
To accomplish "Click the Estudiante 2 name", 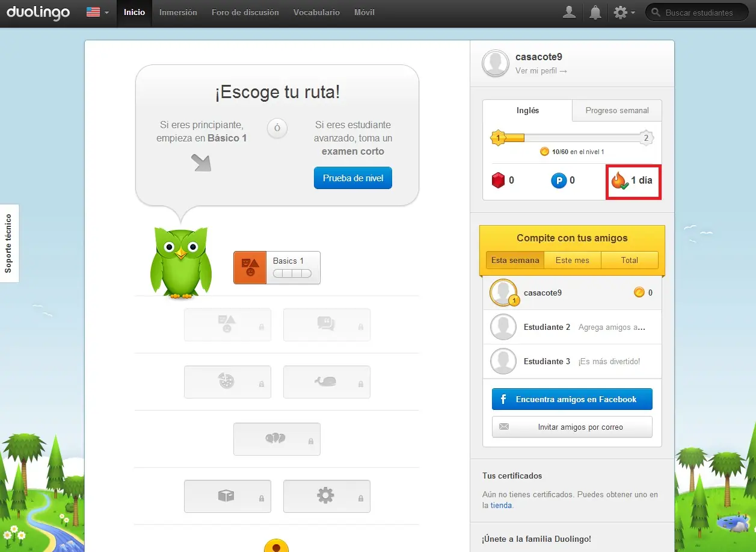I will [547, 327].
